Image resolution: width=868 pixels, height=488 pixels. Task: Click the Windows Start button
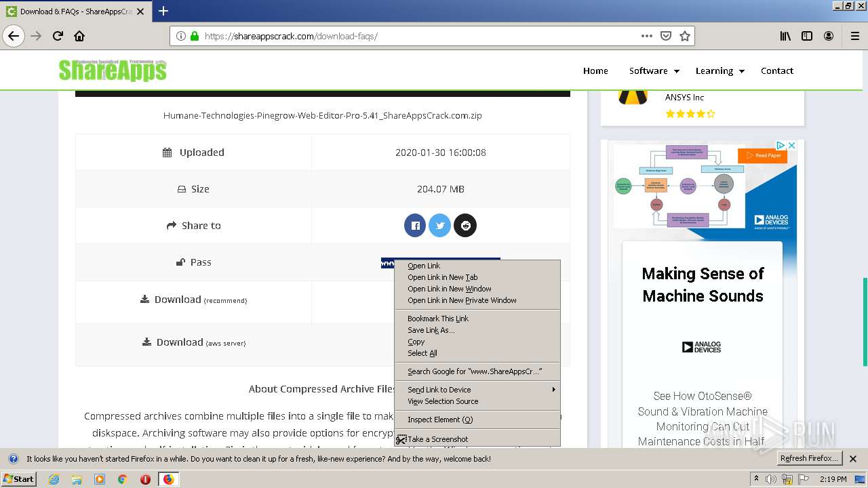click(19, 479)
